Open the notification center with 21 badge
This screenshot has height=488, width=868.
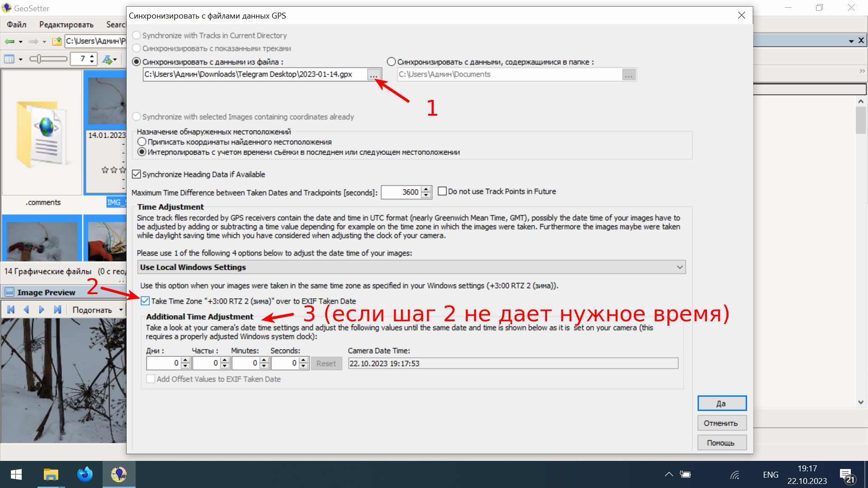point(847,476)
